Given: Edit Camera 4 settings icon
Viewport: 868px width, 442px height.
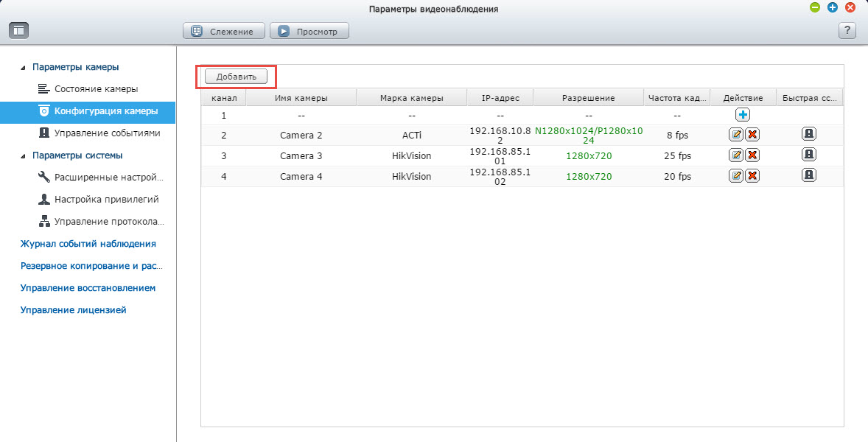Looking at the screenshot, I should coord(735,175).
